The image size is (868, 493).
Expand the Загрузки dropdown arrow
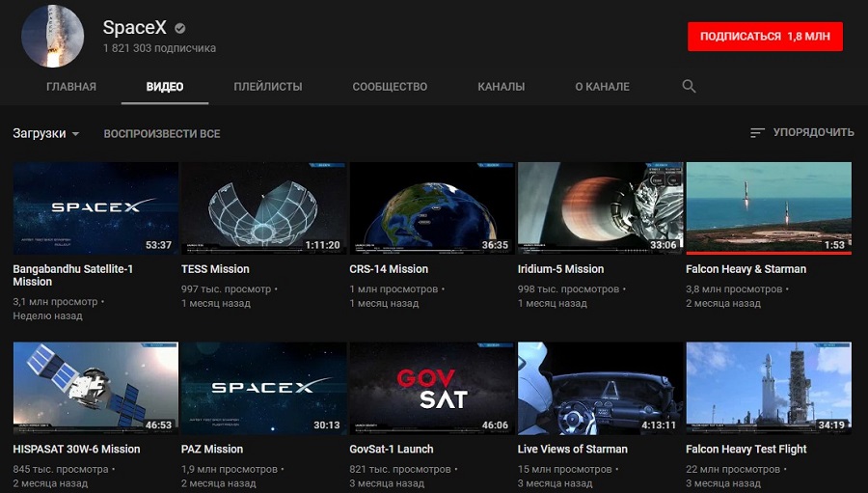click(x=76, y=134)
